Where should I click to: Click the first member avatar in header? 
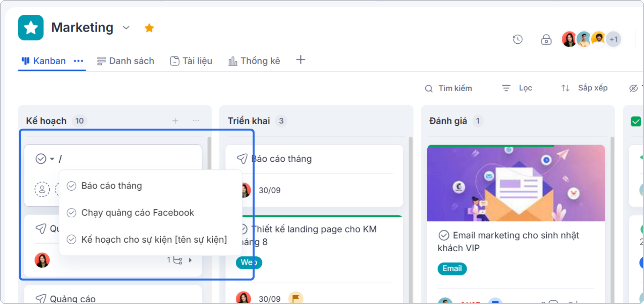(x=569, y=40)
